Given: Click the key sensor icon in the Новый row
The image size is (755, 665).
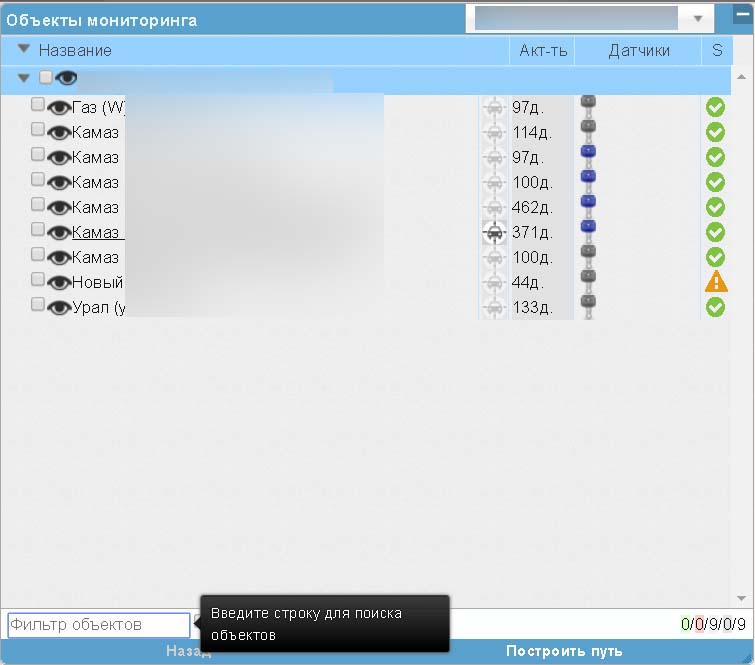Looking at the screenshot, I should [x=588, y=282].
